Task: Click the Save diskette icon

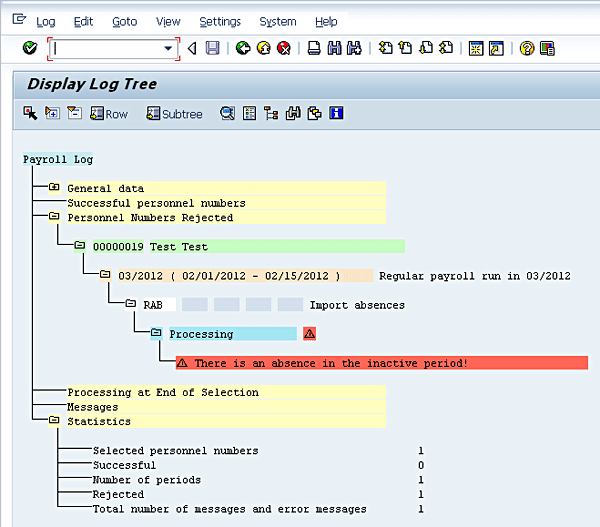Action: pos(212,48)
